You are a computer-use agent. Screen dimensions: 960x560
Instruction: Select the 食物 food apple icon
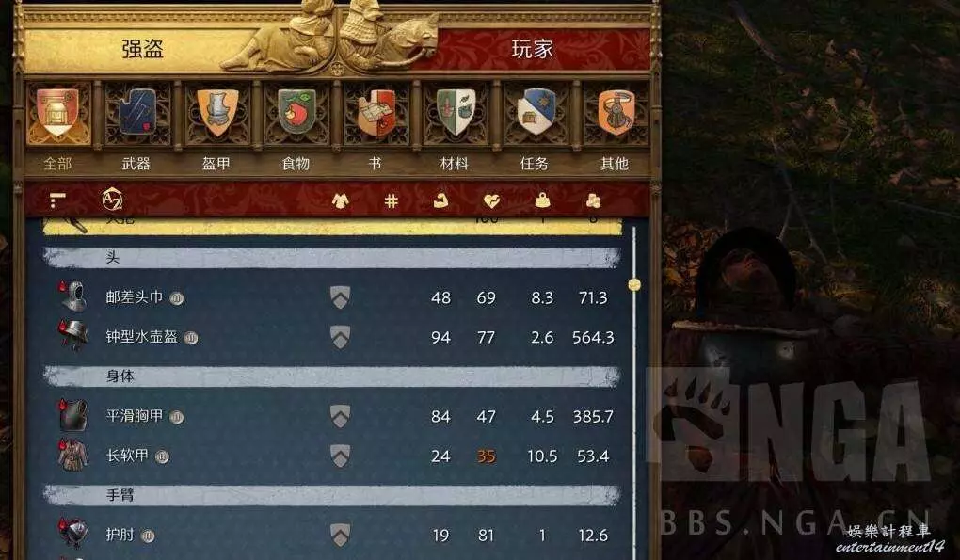tap(296, 113)
